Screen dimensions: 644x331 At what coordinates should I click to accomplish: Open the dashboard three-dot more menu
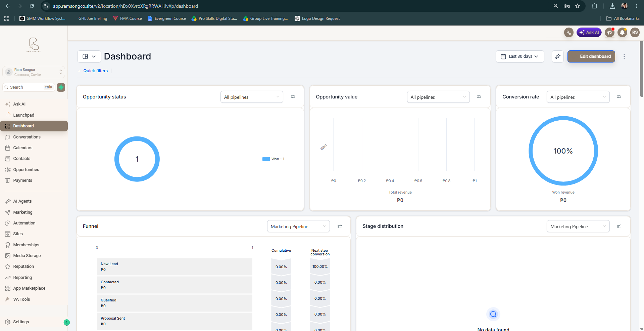[x=624, y=56]
